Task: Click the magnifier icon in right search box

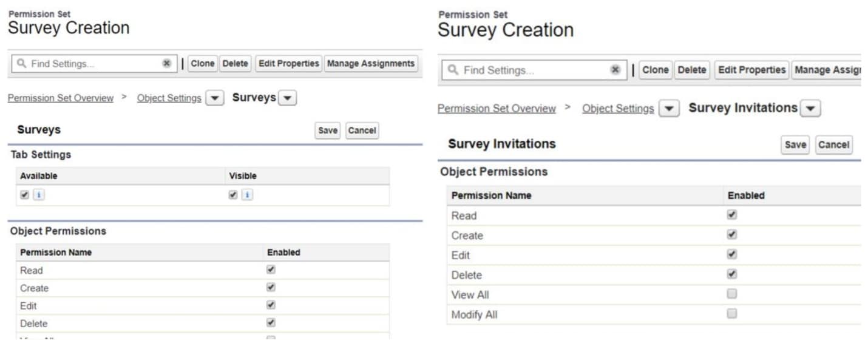Action: (x=453, y=70)
